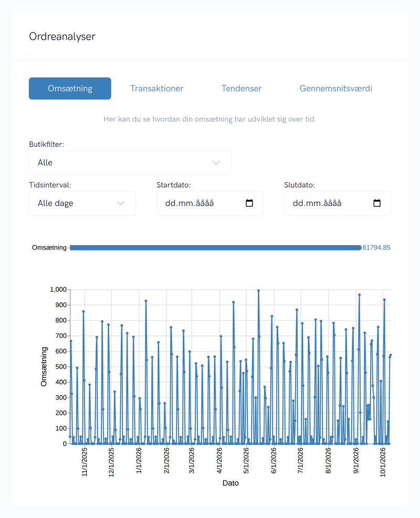The image size is (420, 518).
Task: Click the 7/1/2026 x-axis date label
Action: [300, 460]
